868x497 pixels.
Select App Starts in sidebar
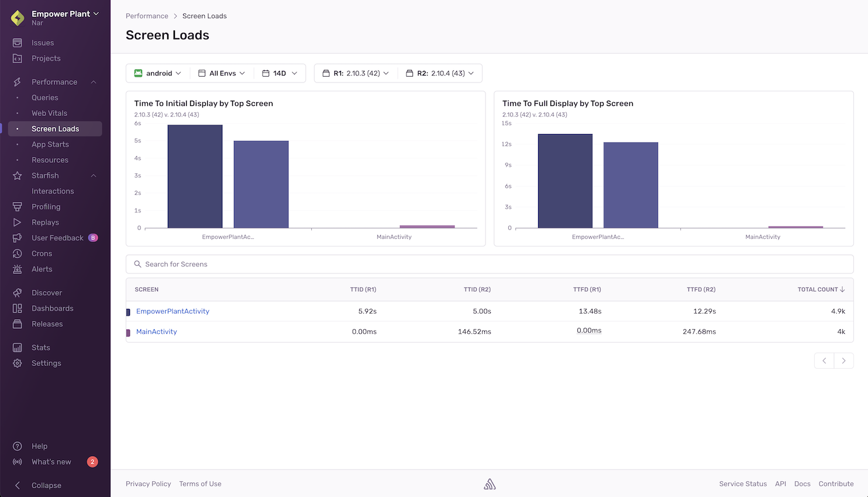(50, 145)
